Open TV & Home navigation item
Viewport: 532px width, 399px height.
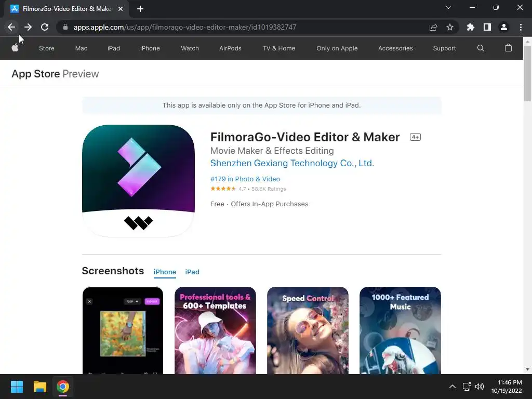279,48
